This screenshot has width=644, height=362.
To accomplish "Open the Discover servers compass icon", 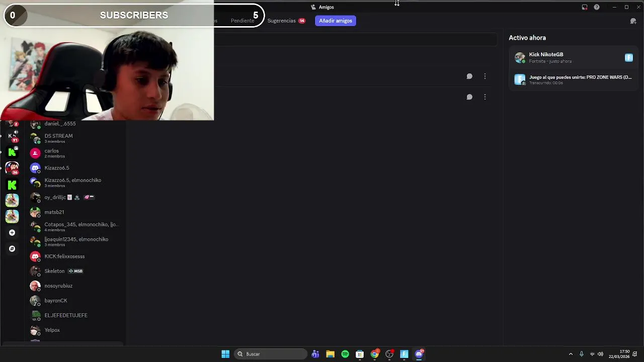I will pyautogui.click(x=12, y=249).
